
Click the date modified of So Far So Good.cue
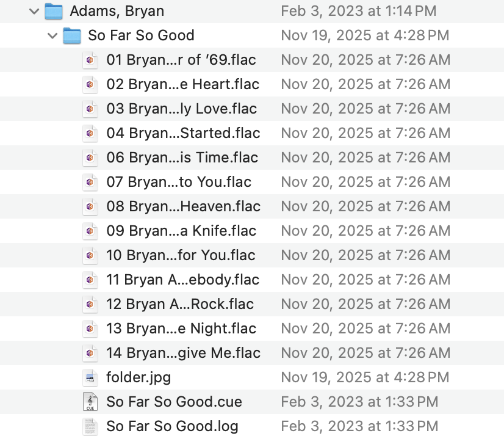[359, 402]
